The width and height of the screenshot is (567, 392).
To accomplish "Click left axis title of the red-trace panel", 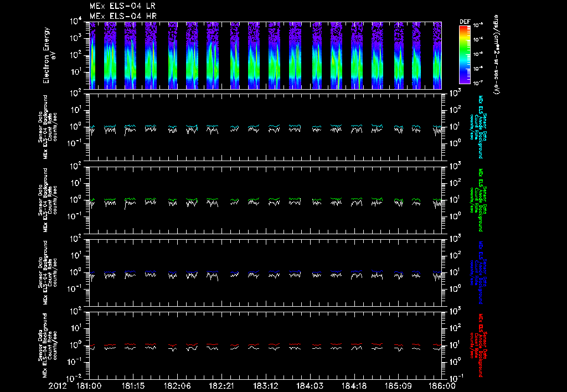I will pyautogui.click(x=48, y=345).
